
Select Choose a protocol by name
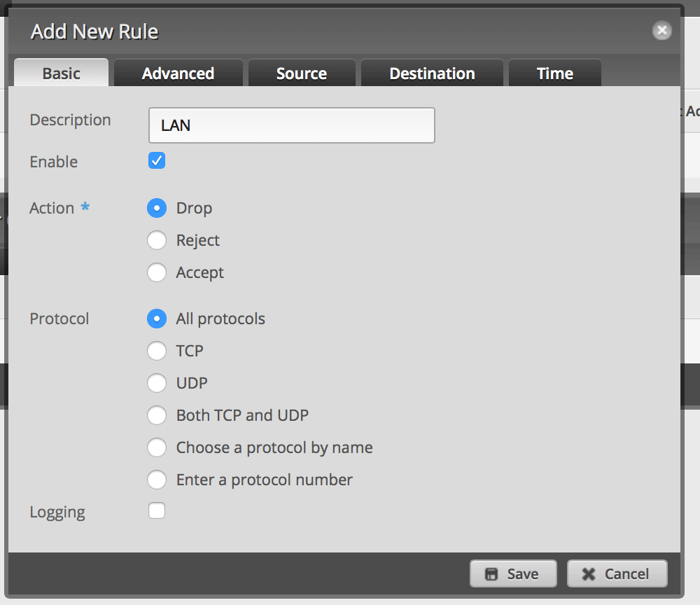coord(157,447)
